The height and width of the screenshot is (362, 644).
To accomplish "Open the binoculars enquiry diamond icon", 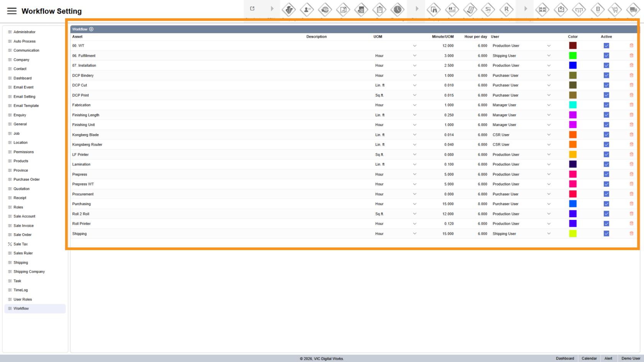I will pos(434,10).
